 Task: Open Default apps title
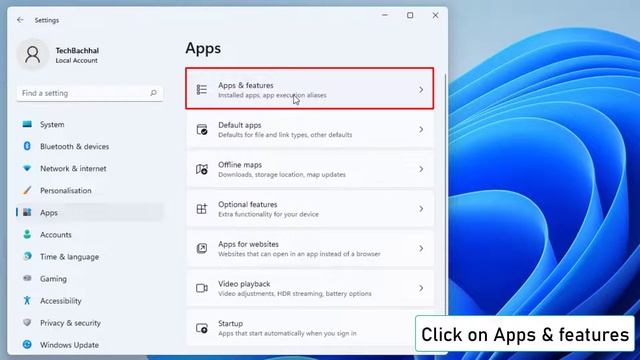coord(240,125)
